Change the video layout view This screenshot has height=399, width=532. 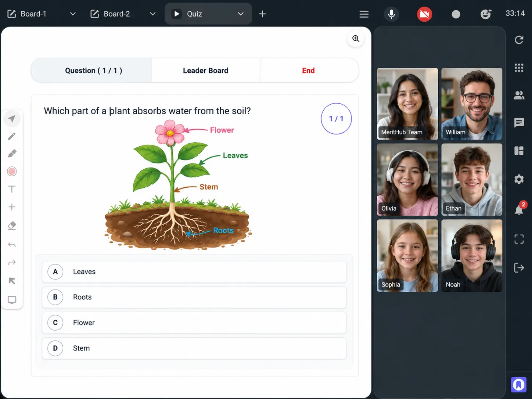519,151
